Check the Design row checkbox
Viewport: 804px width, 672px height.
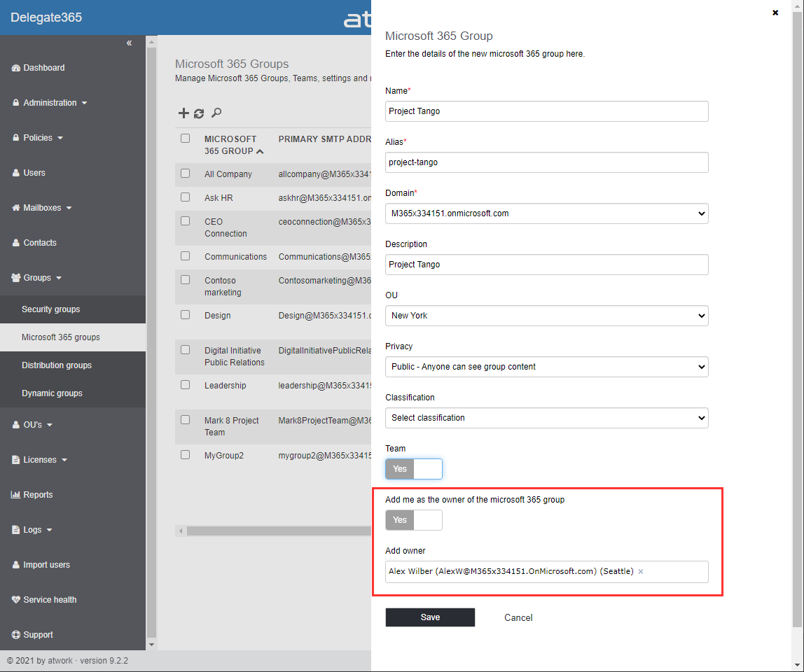pos(185,315)
